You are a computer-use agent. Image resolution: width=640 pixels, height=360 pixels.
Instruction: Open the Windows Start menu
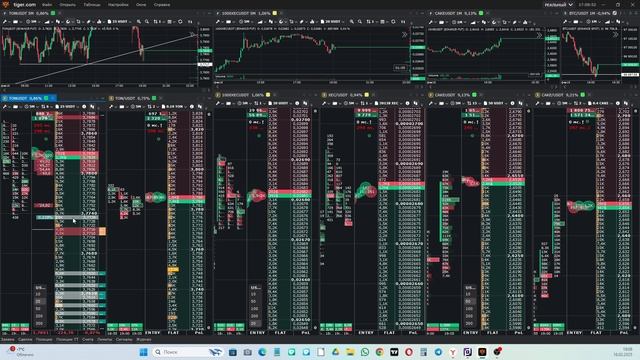pyautogui.click(x=143, y=352)
